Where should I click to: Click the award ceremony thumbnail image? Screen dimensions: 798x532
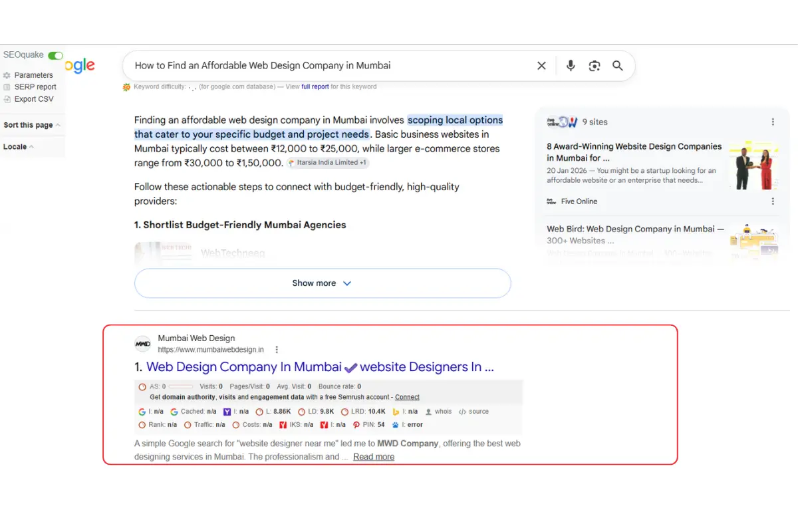tap(753, 165)
